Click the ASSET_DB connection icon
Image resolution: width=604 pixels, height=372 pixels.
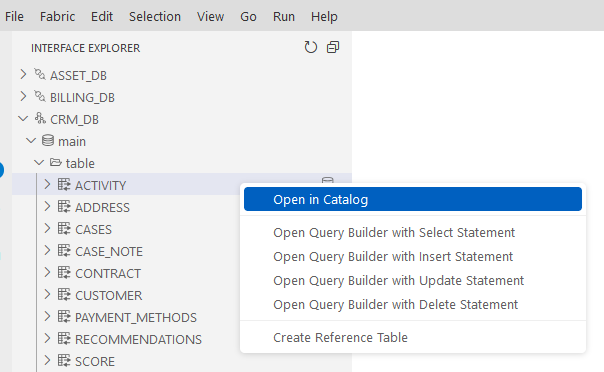coord(40,74)
